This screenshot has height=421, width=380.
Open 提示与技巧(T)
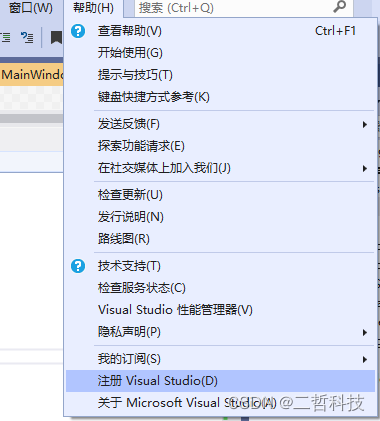pyautogui.click(x=220, y=75)
